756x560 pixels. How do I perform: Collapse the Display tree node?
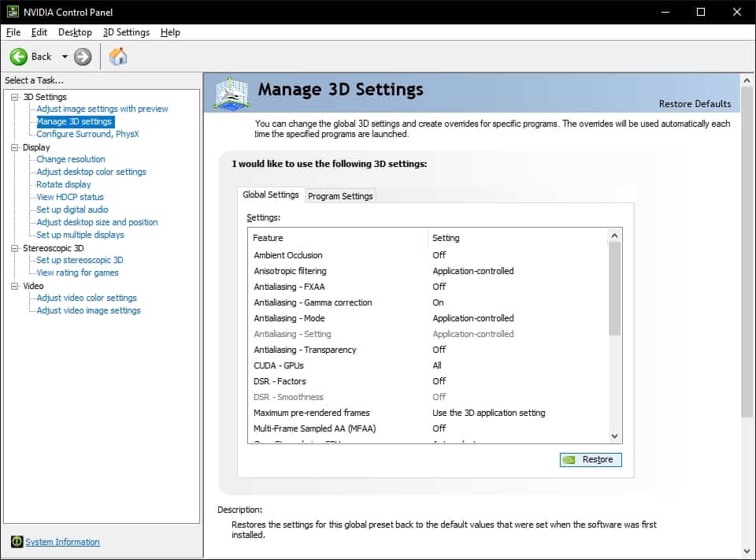coord(15,147)
